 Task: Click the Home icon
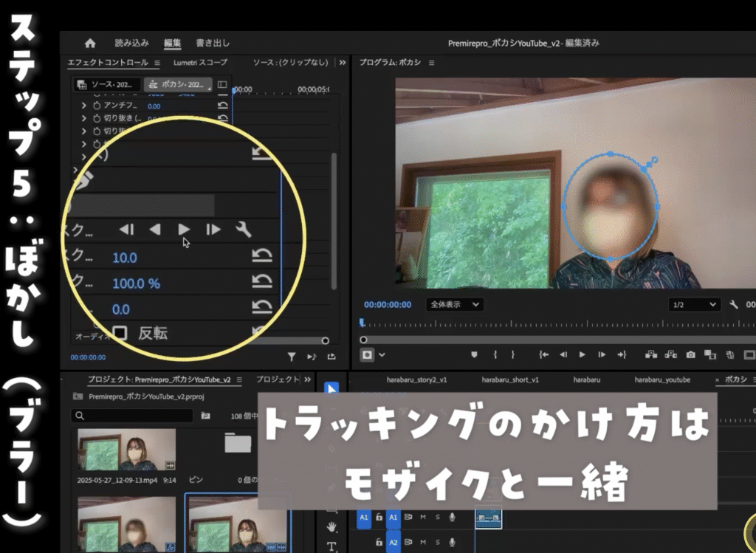(x=90, y=43)
